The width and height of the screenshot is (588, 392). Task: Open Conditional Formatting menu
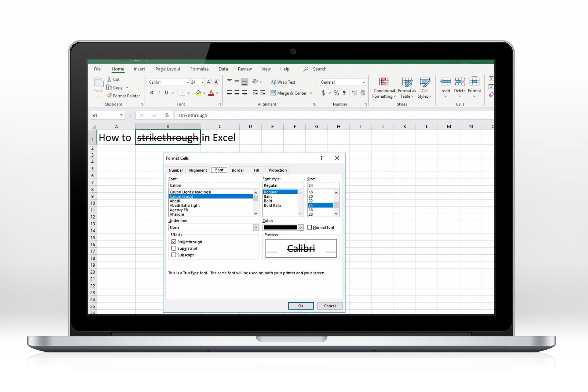(384, 88)
